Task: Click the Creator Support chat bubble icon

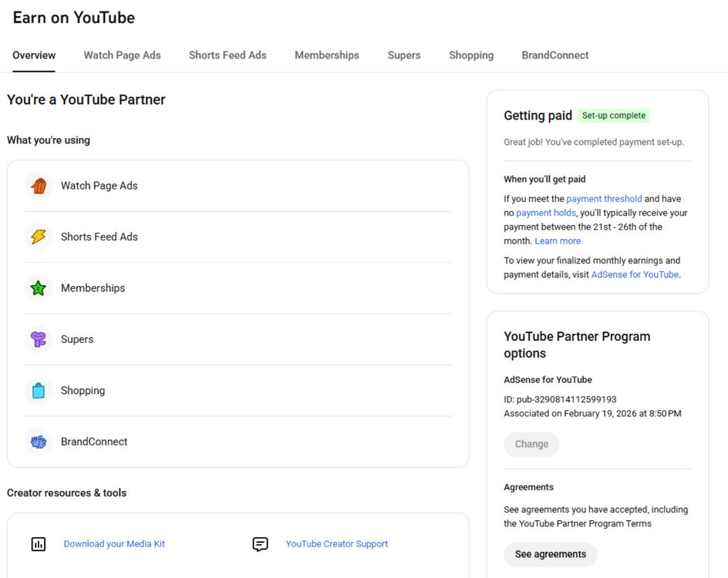Action: 261,544
